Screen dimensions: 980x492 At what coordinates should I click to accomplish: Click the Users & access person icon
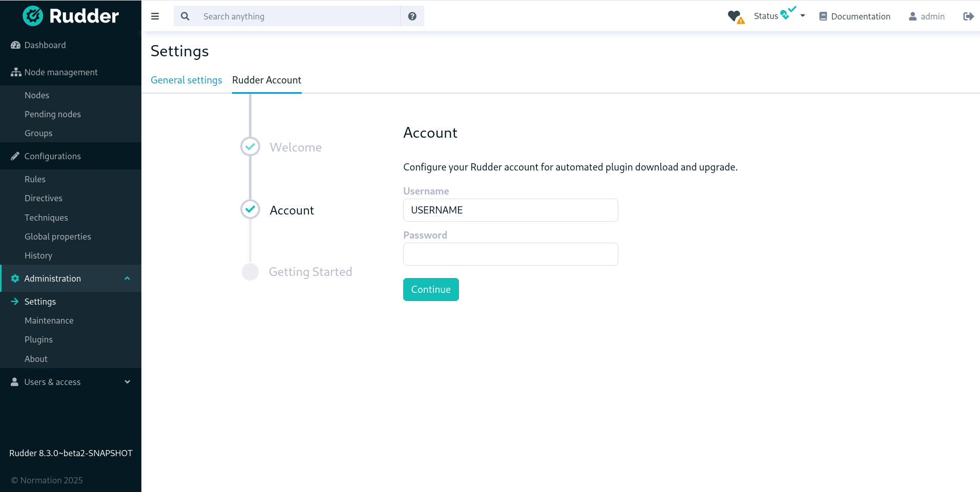[x=14, y=381]
